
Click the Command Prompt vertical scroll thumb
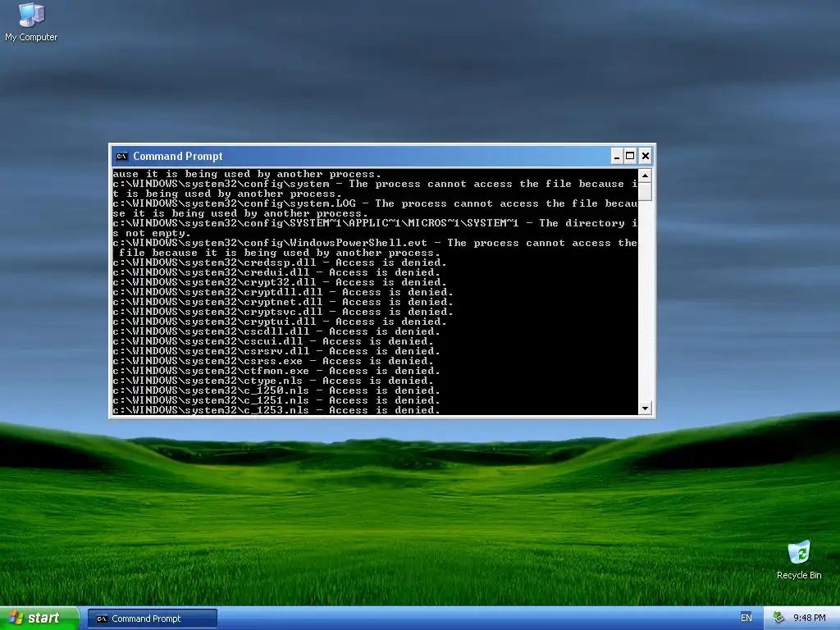pos(645,191)
